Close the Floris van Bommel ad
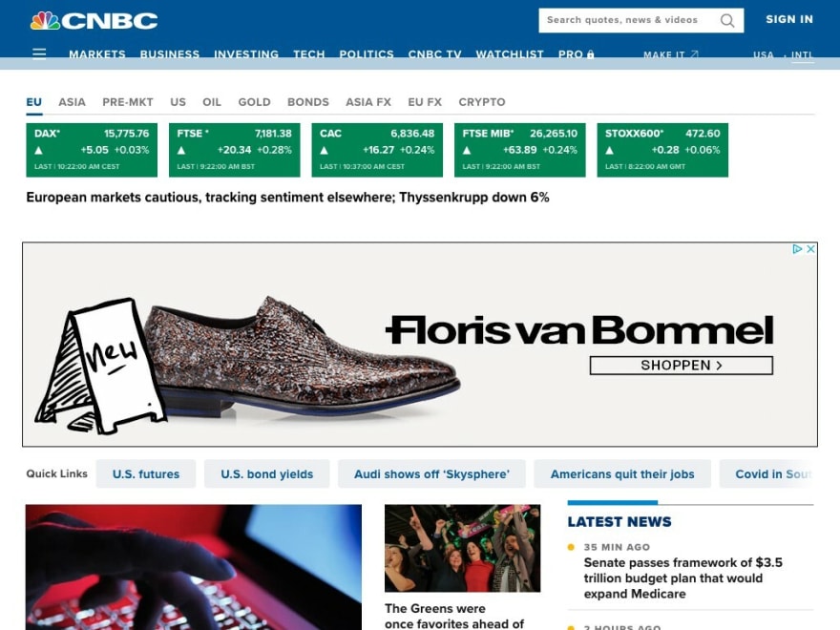 point(811,248)
